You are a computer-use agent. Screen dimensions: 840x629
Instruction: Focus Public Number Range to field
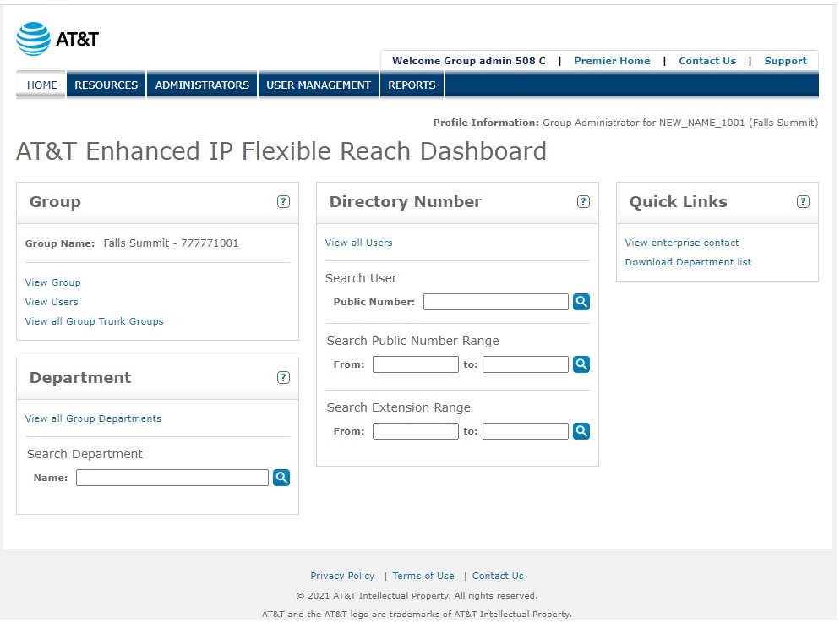525,365
